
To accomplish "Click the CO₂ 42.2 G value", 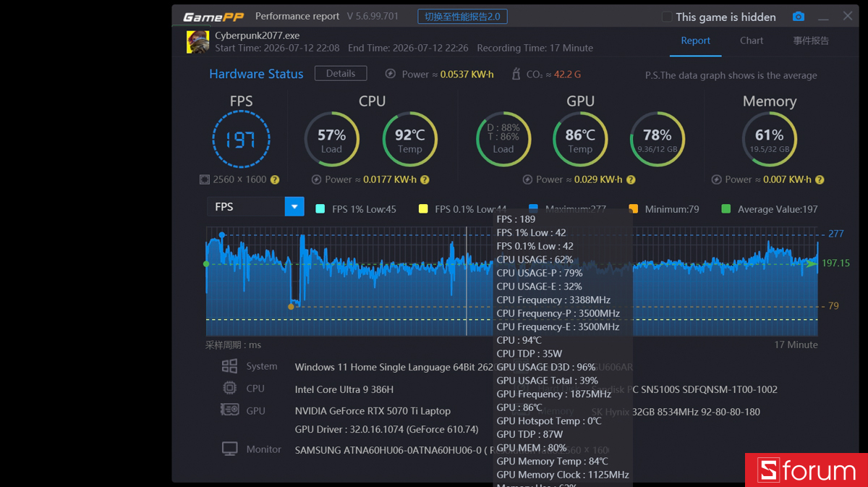I will pyautogui.click(x=567, y=75).
